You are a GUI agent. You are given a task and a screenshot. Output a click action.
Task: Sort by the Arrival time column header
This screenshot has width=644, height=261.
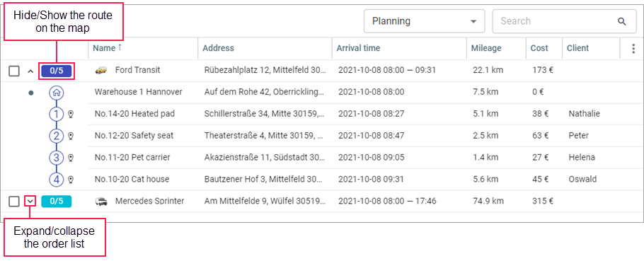click(358, 48)
